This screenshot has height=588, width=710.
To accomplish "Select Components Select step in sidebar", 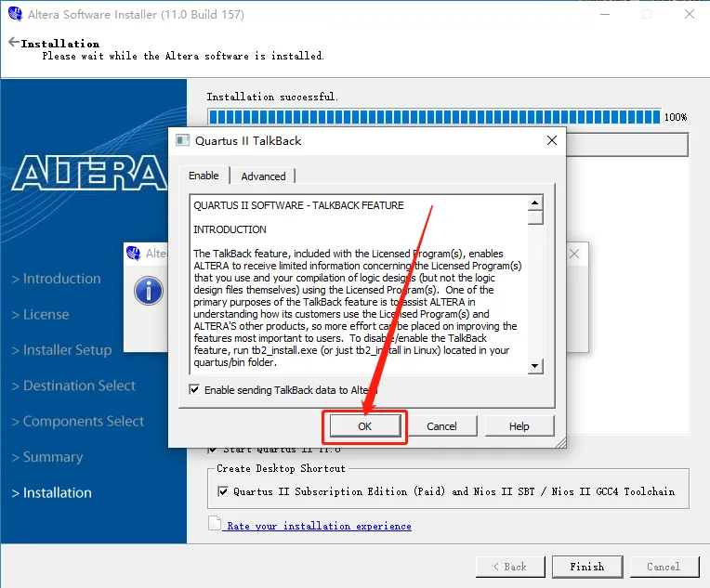I will pyautogui.click(x=78, y=422).
